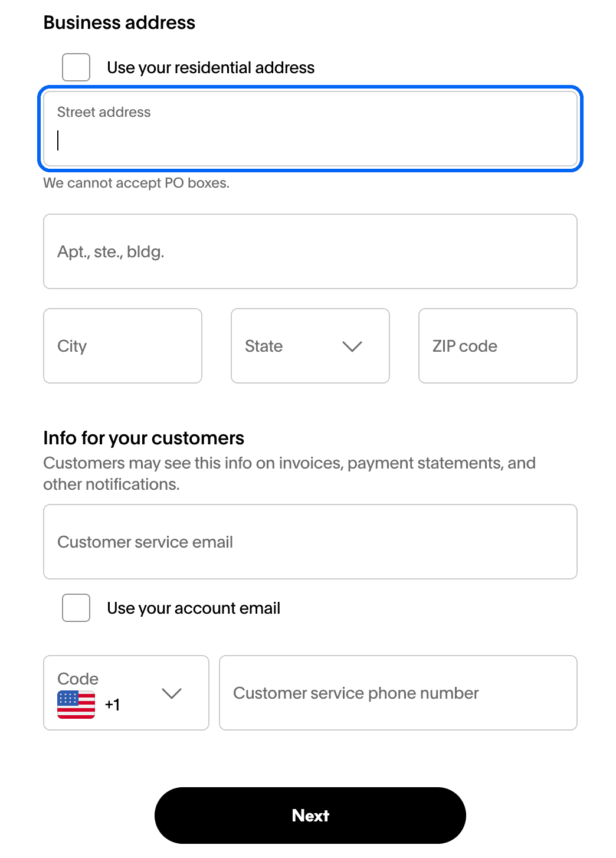Select the City input field
Image resolution: width=616 pixels, height=858 pixels.
click(123, 346)
